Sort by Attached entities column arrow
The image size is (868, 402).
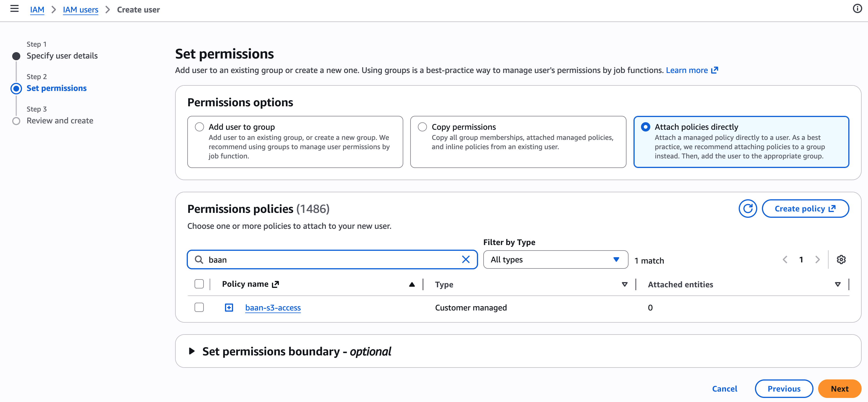838,284
